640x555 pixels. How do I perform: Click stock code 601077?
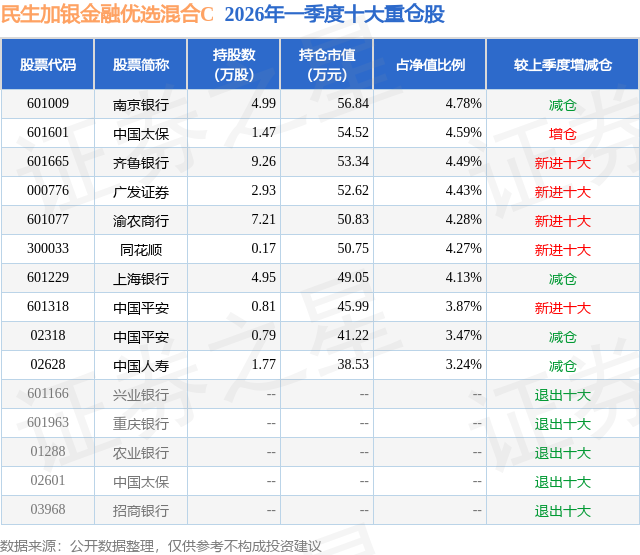click(x=47, y=220)
